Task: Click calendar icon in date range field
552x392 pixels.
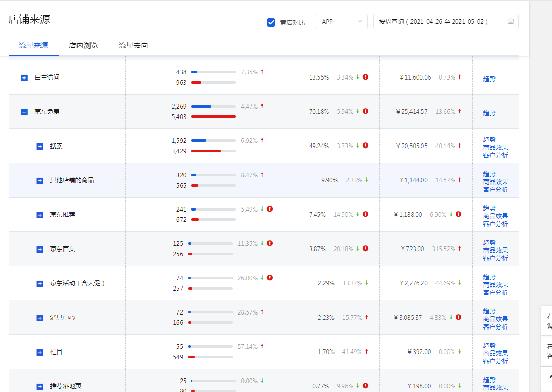Action: click(x=510, y=21)
